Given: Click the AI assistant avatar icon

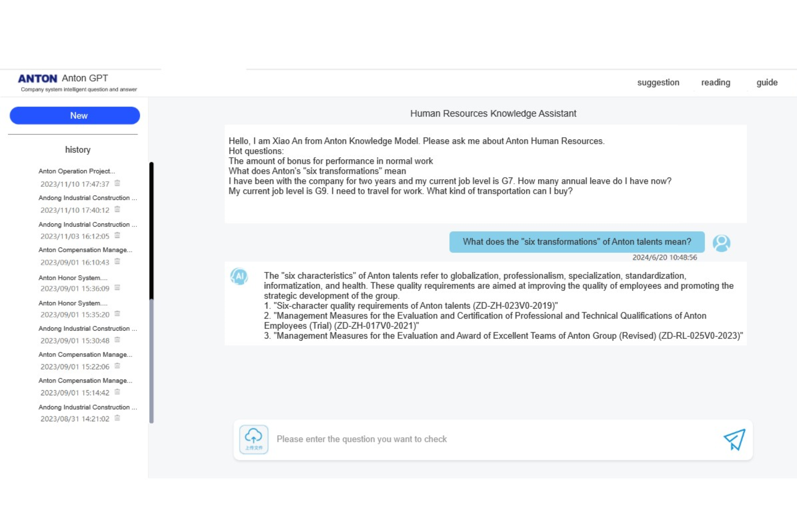Looking at the screenshot, I should [239, 276].
